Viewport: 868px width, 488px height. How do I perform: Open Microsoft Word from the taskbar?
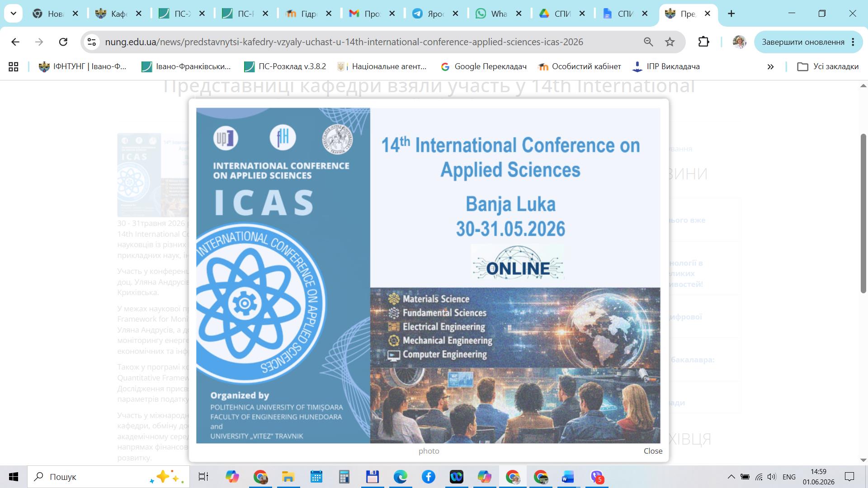(x=568, y=477)
